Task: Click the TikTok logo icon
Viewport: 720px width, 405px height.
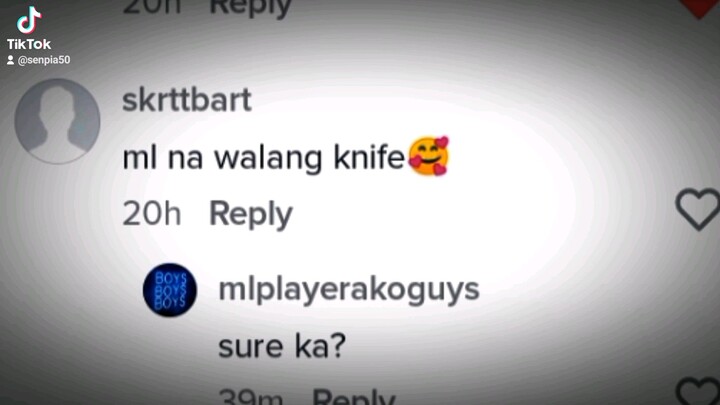Action: coord(29,20)
